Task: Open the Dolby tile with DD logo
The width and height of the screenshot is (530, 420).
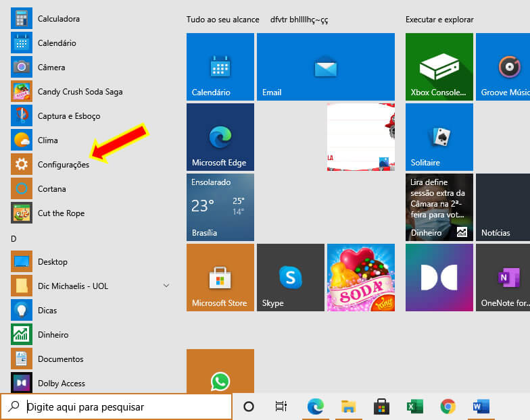Action: [439, 277]
